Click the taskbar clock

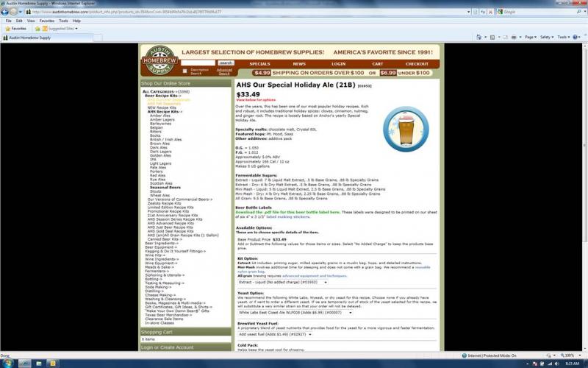tap(572, 364)
